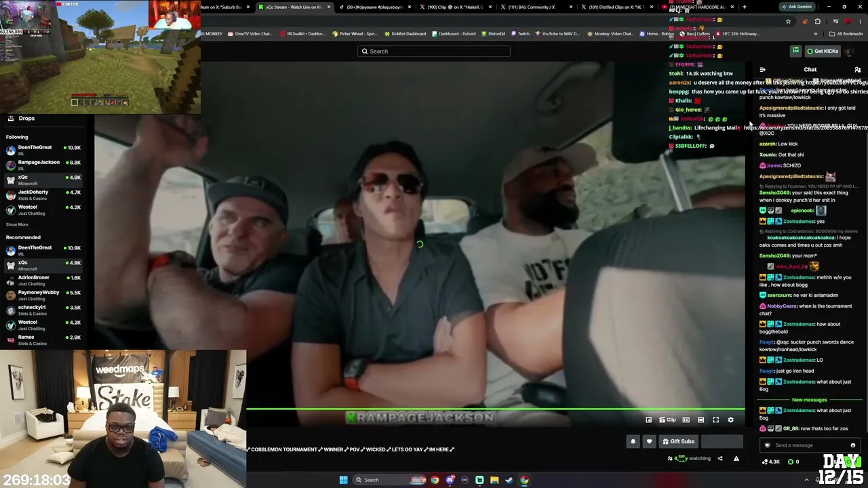868x488 pixels.
Task: Click the notification bell for this channel
Action: (x=633, y=442)
